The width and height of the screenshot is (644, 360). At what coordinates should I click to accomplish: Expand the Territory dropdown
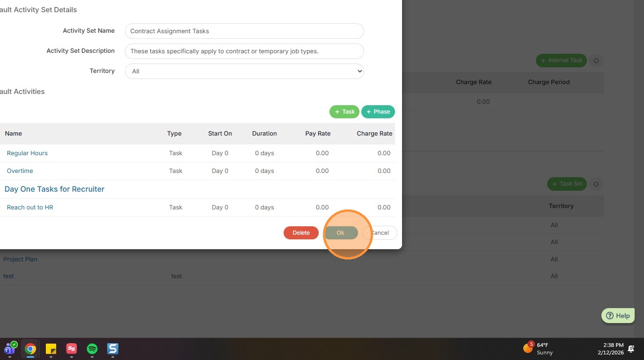click(244, 71)
